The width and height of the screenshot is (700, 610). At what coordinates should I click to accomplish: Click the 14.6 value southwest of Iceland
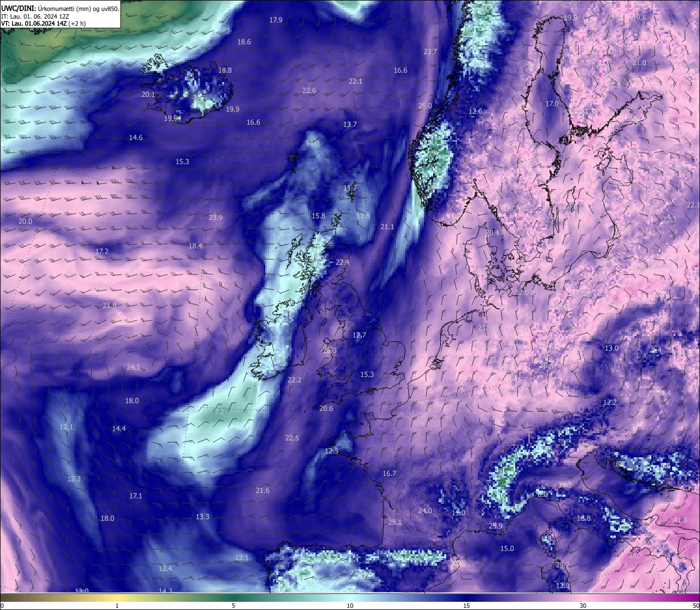136,138
